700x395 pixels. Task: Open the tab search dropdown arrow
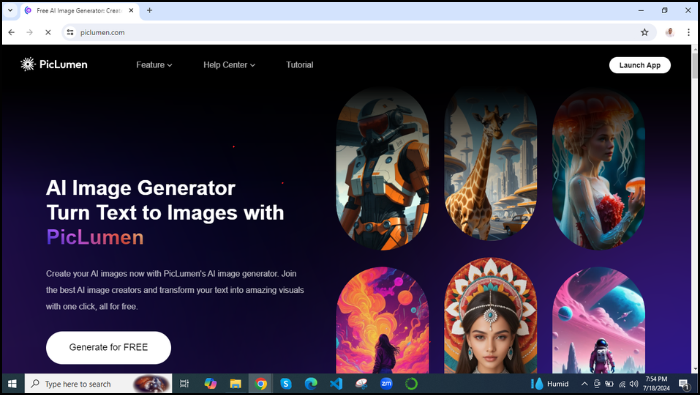(x=10, y=10)
